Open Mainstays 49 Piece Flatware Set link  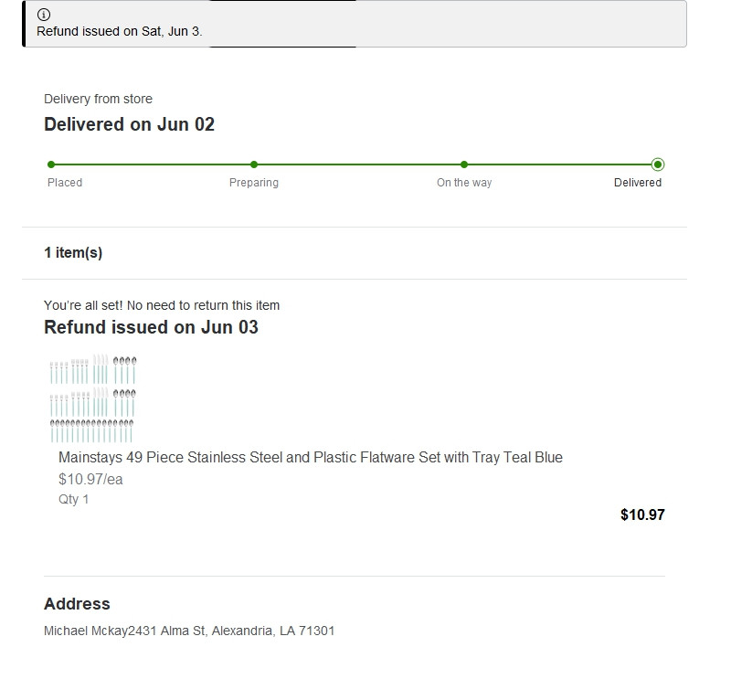tap(311, 458)
